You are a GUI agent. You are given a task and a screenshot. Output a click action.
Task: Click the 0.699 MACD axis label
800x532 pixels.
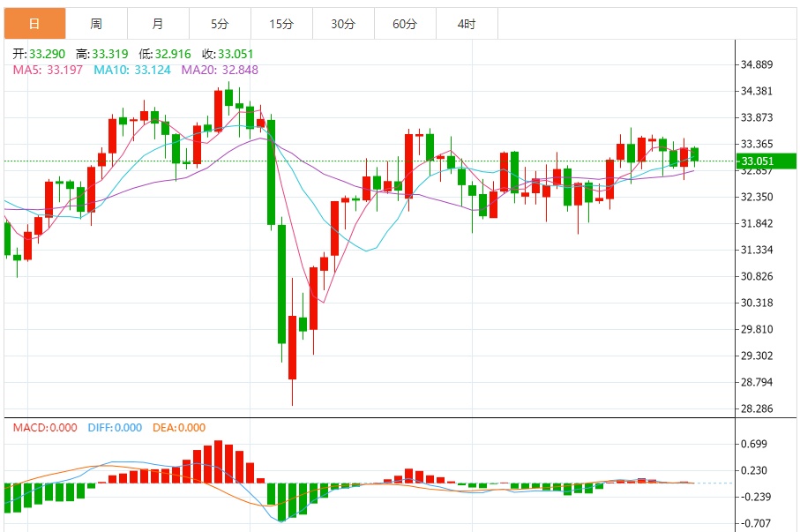pyautogui.click(x=754, y=444)
